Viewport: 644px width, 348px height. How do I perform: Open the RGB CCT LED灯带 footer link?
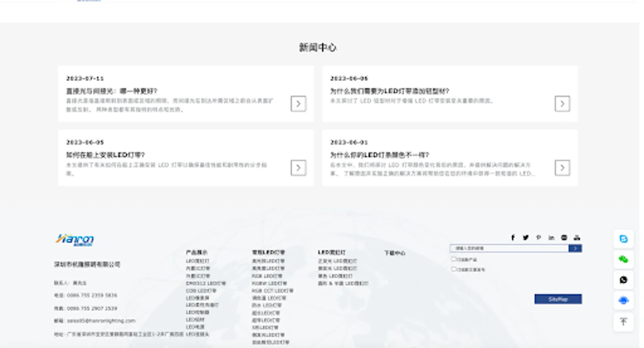(x=272, y=291)
